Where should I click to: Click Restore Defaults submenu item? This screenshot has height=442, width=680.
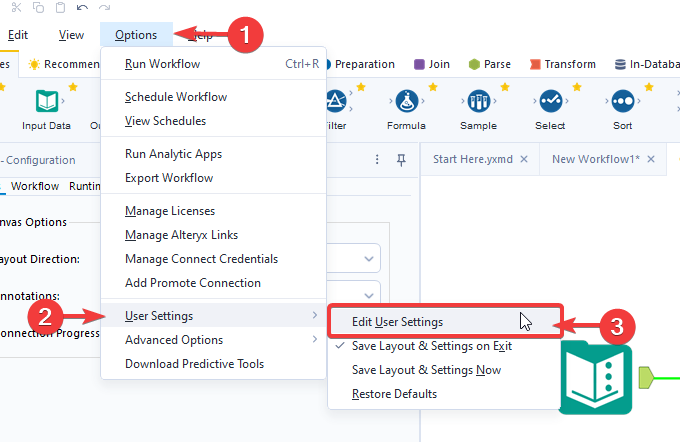click(444, 394)
